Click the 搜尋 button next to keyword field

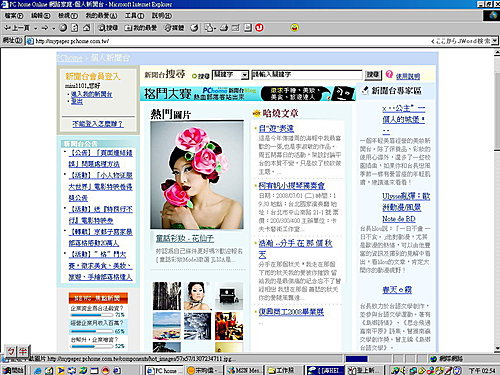pyautogui.click(x=373, y=75)
